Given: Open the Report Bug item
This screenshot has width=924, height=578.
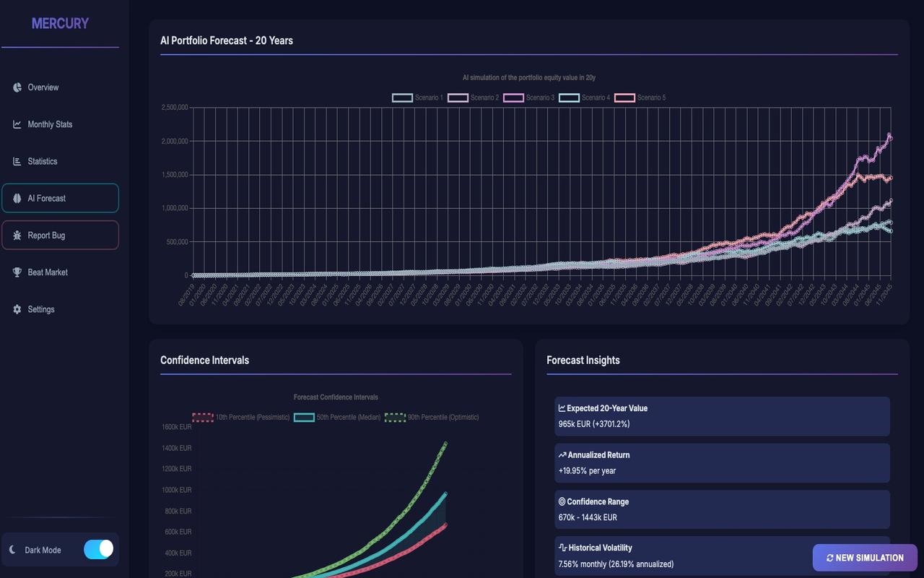Looking at the screenshot, I should (60, 235).
